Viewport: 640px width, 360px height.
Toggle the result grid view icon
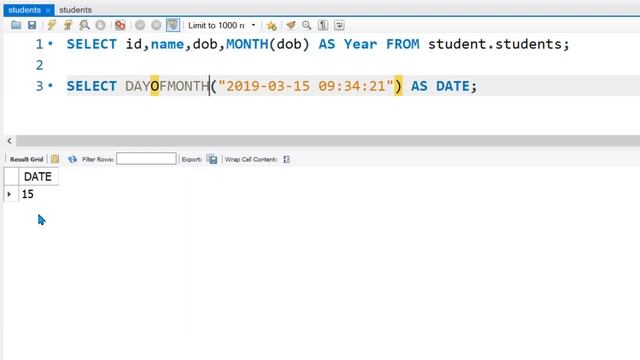55,159
